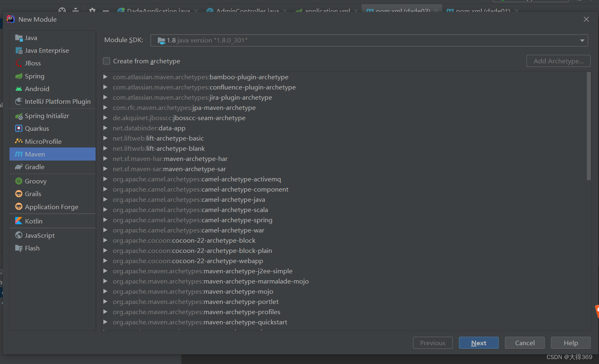Click the Add Archetype... button

(559, 61)
